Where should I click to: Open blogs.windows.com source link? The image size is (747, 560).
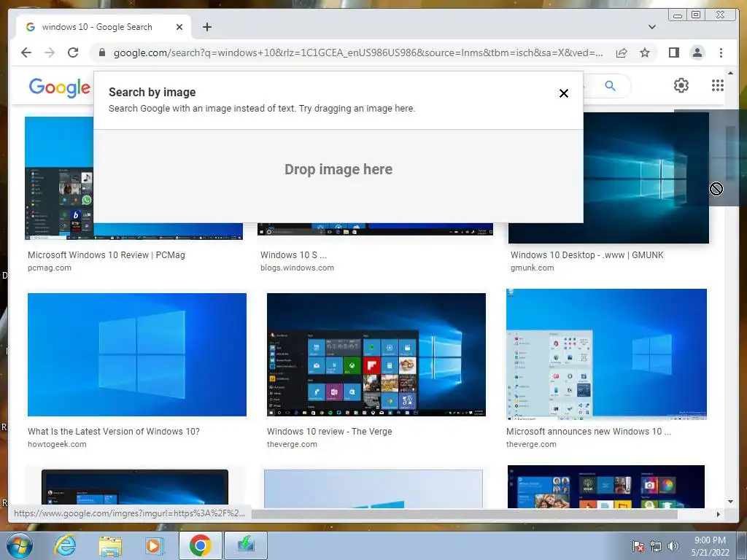[x=298, y=268]
